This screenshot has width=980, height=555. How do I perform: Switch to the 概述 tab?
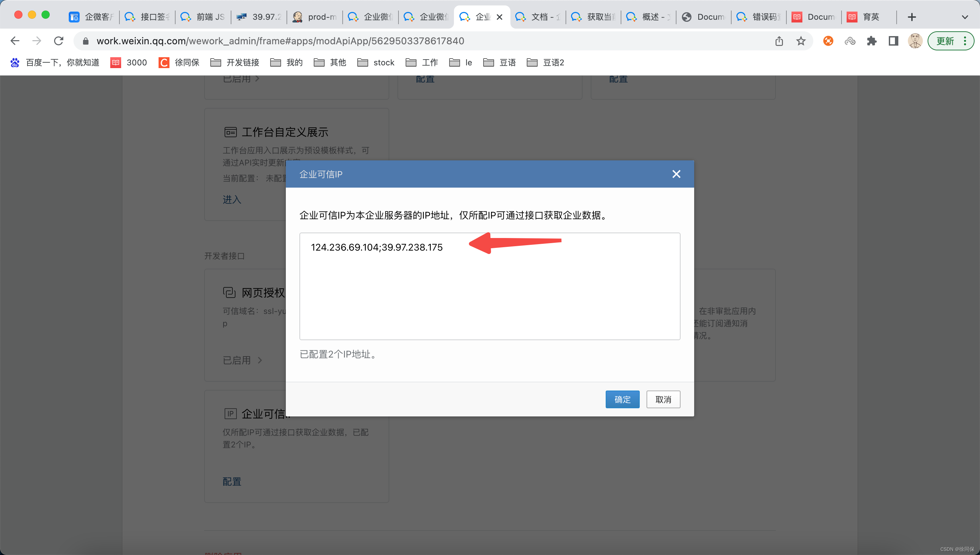[x=649, y=17]
